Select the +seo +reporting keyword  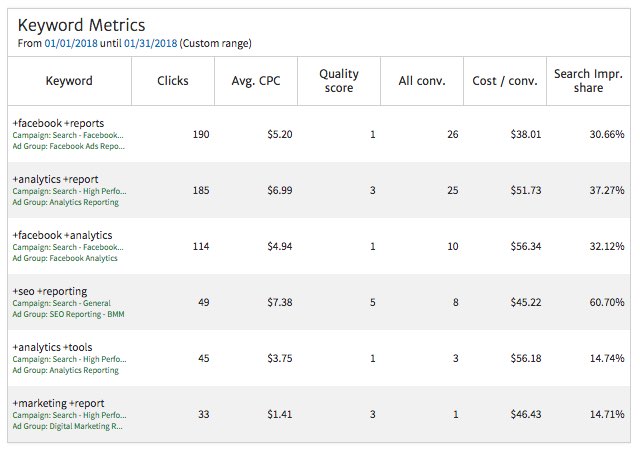pos(51,291)
